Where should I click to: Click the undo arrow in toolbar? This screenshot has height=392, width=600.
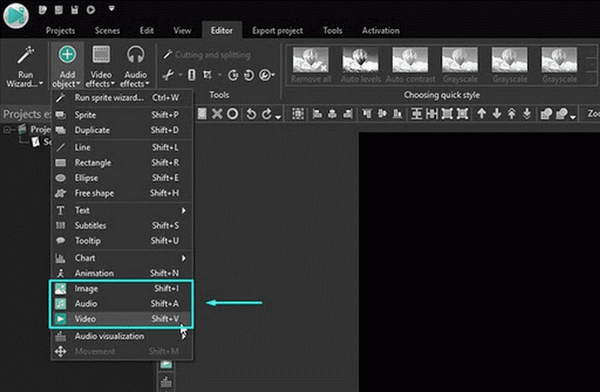coord(251,114)
